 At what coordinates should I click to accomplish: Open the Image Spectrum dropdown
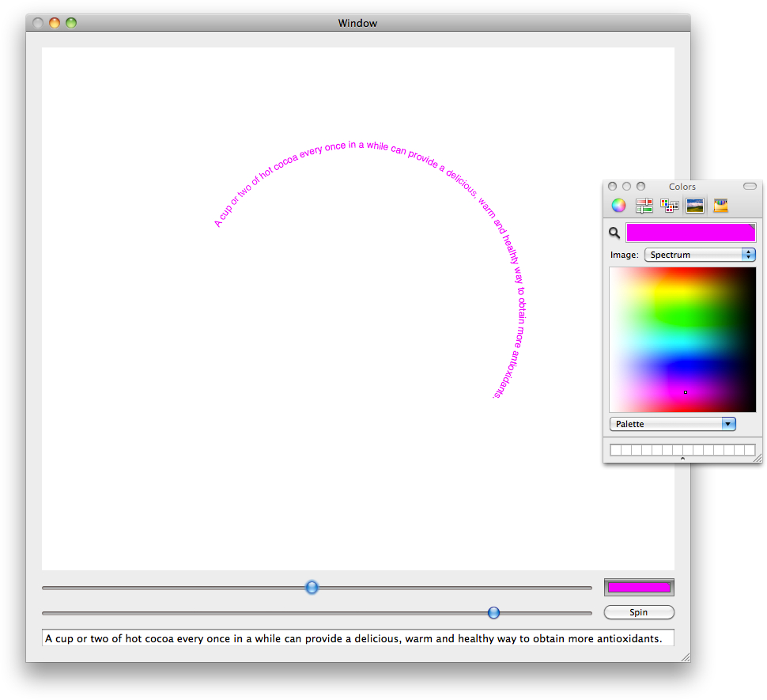[x=700, y=255]
